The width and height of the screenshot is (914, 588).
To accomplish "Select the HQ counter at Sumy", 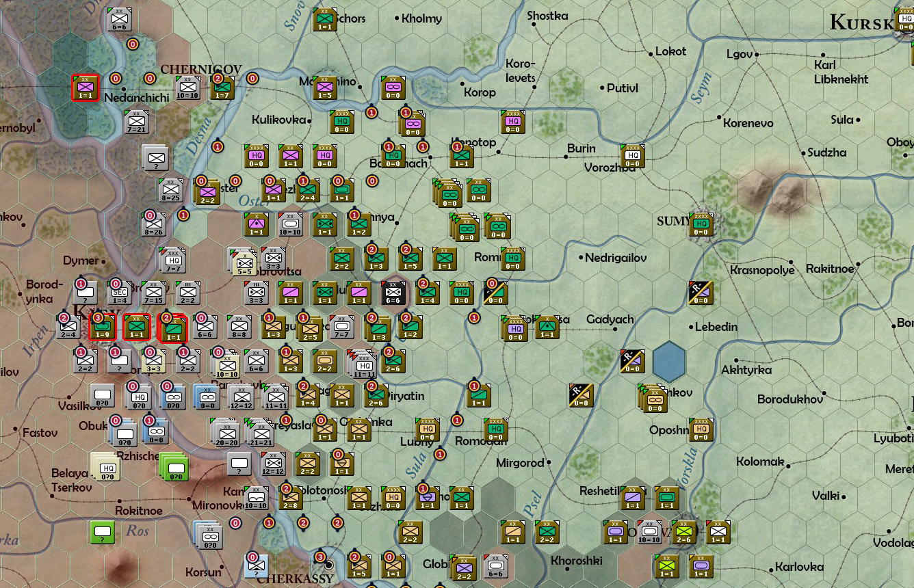I will pos(701,225).
